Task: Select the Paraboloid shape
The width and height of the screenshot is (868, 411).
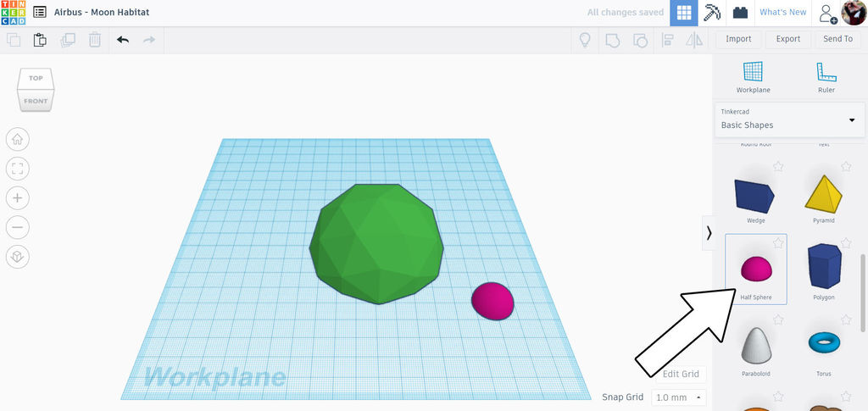Action: coord(755,347)
